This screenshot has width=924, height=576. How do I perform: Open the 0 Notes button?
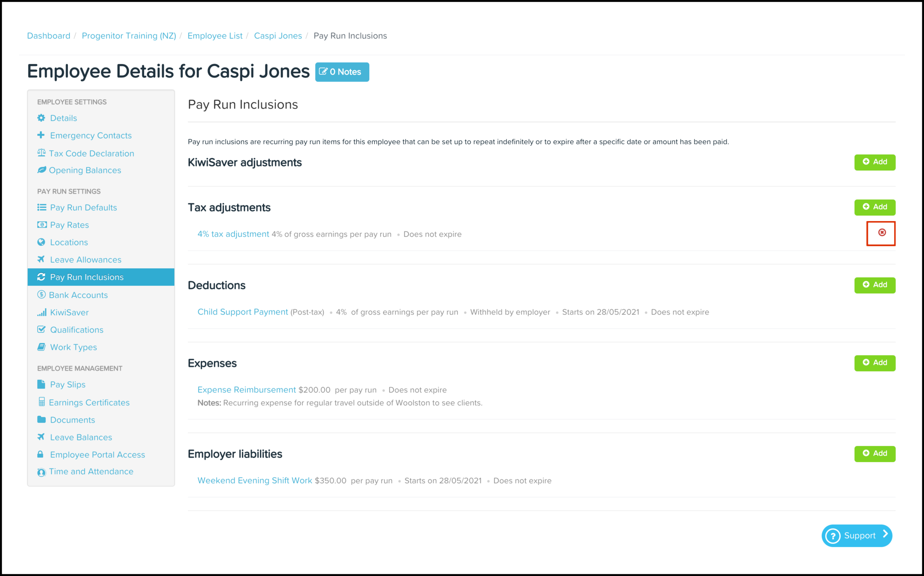tap(342, 72)
